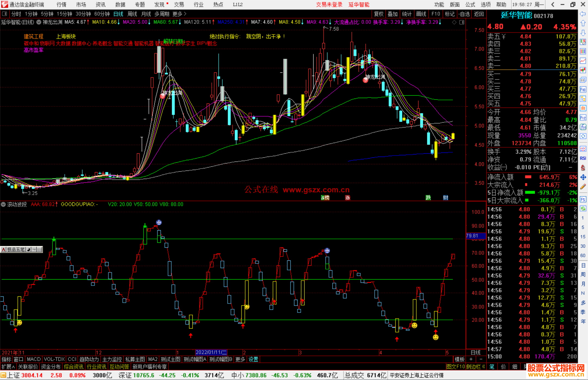Image resolution: width=588 pixels, height=380 pixels.
Task: Click the back arrow icon in right sidebar
Action: coord(583,14)
